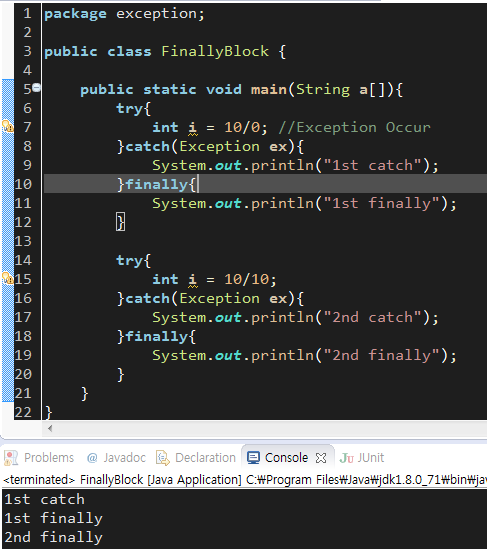
Task: Switch to the JUnit tab
Action: tap(370, 458)
